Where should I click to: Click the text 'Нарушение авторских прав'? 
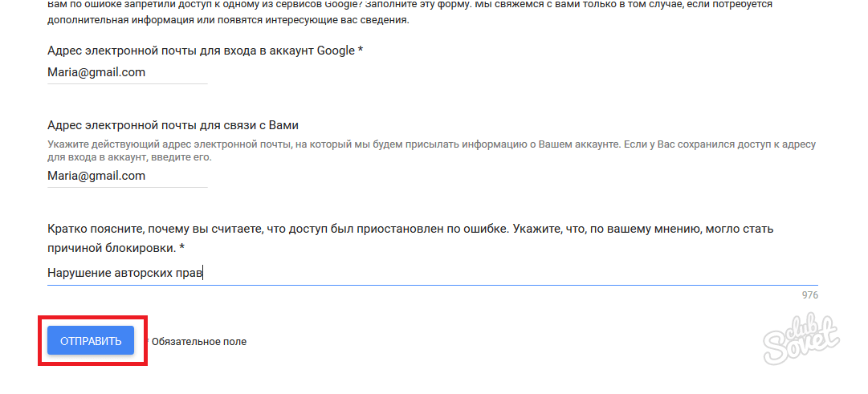[x=124, y=273]
